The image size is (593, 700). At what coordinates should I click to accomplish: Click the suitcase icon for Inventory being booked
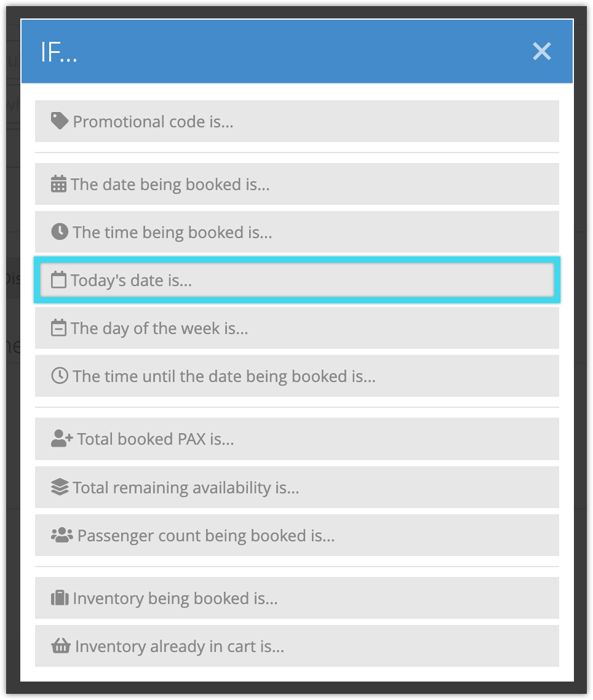pyautogui.click(x=60, y=598)
